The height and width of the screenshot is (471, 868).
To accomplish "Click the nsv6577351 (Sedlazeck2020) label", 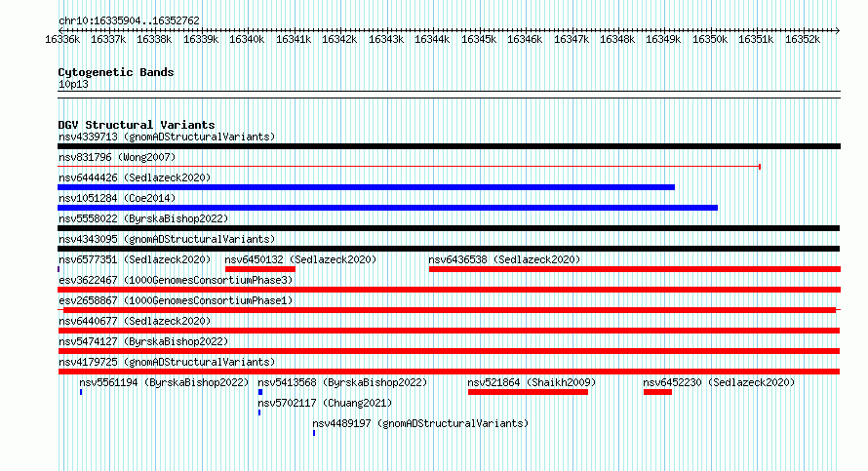I will (135, 259).
